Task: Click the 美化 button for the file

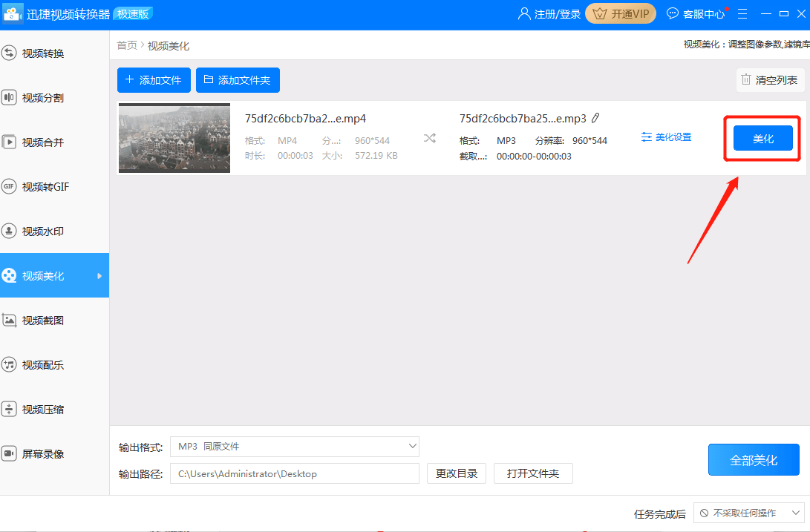Action: pos(762,137)
